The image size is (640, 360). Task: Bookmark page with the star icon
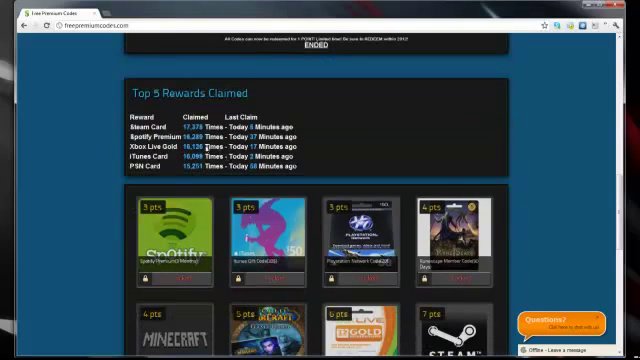(544, 25)
